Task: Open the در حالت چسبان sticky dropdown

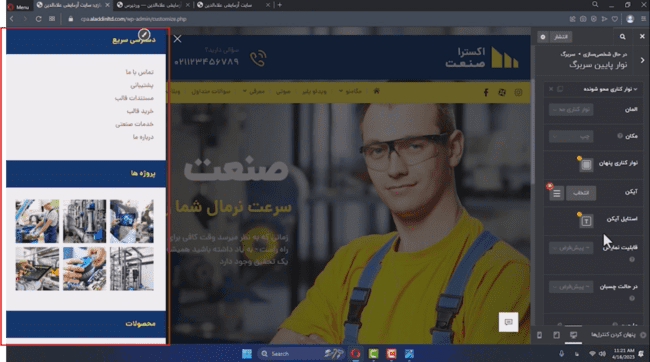Action: click(x=571, y=287)
